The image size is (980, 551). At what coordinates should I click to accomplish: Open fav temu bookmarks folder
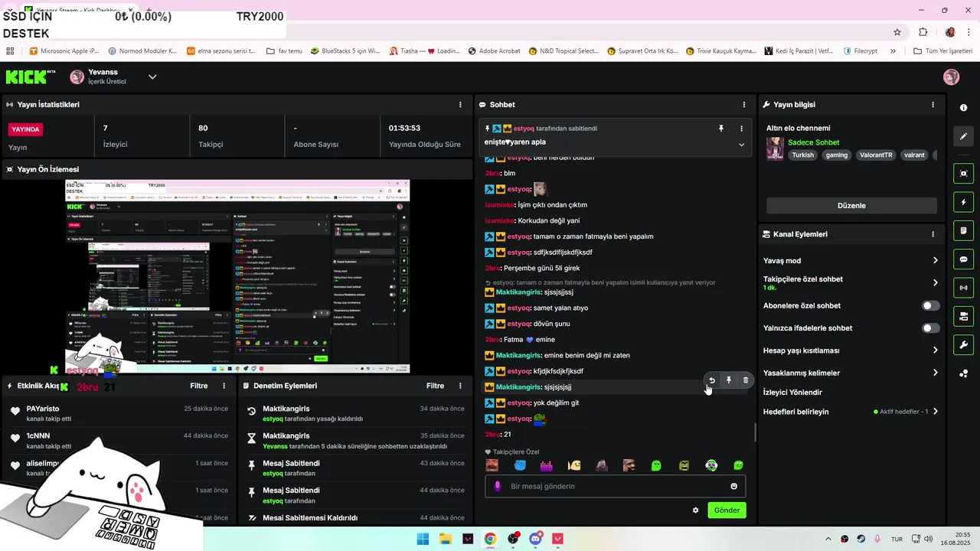point(284,51)
